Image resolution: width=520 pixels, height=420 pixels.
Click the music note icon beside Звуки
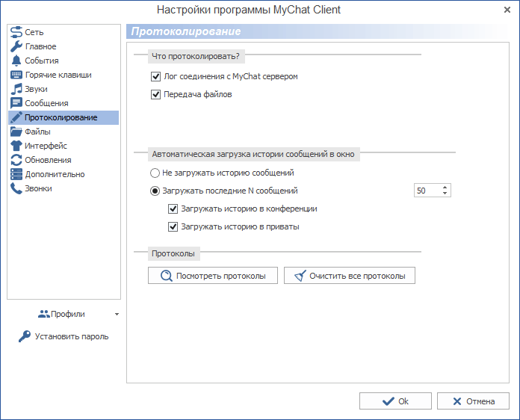click(x=16, y=89)
